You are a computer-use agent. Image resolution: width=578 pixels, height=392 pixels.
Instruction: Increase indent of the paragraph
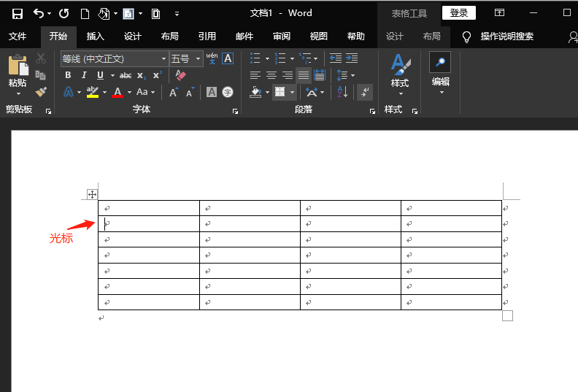[x=352, y=58]
